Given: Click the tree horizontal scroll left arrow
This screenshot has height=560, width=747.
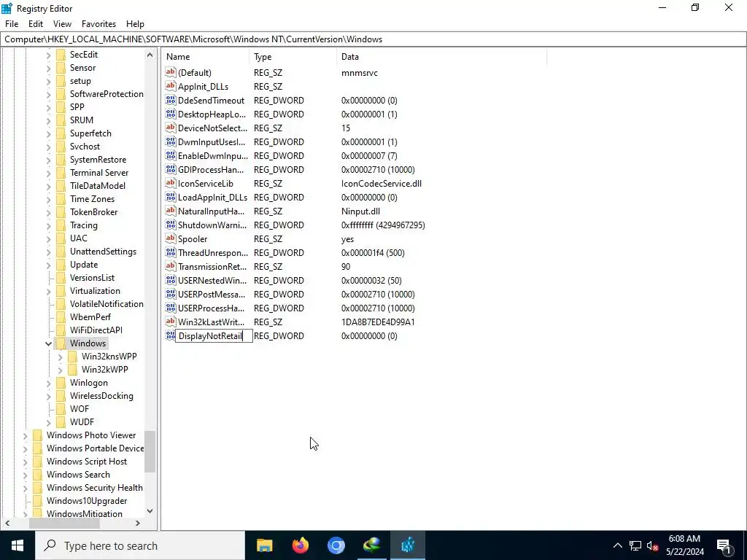Looking at the screenshot, I should point(7,524).
